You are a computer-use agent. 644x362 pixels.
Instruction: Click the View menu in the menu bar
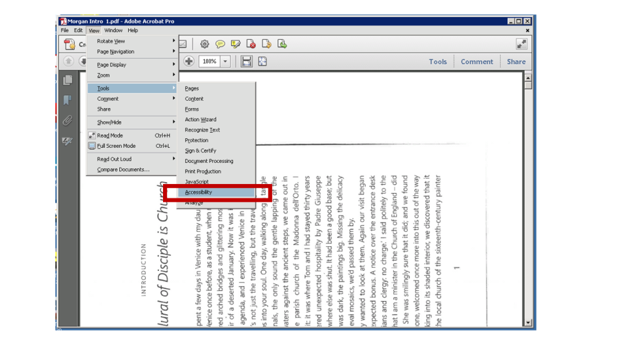click(94, 30)
